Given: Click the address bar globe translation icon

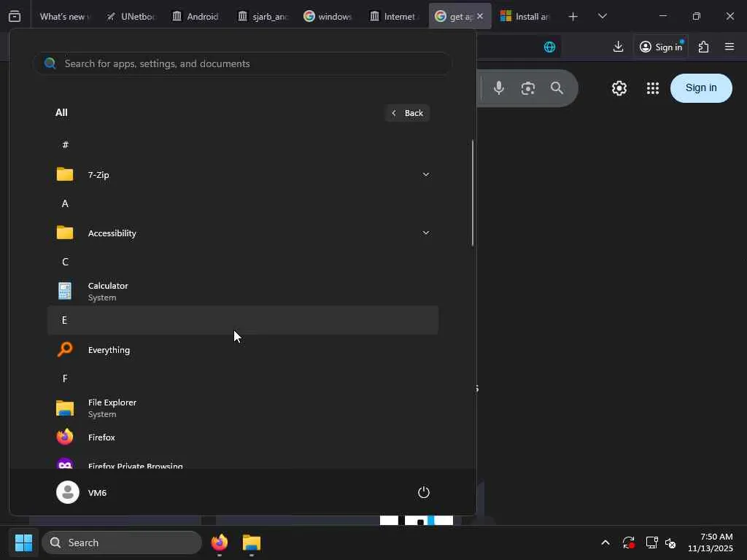Looking at the screenshot, I should coord(549,47).
